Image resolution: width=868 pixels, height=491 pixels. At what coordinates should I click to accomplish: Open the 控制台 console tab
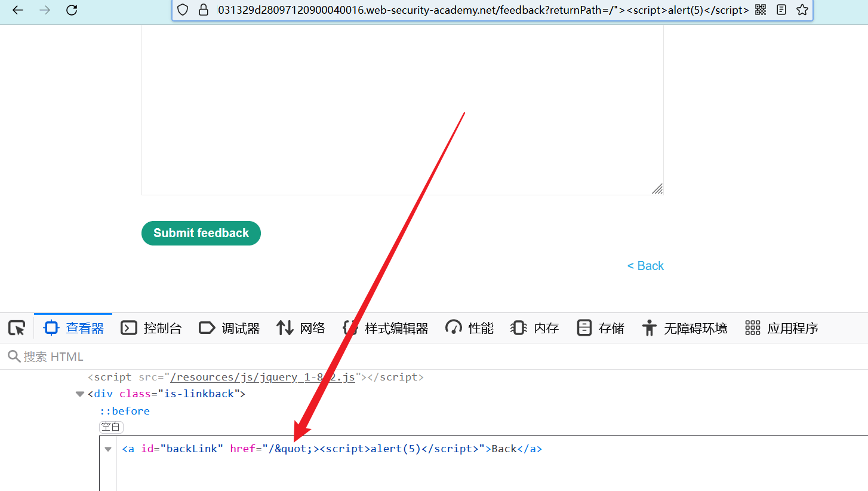coord(151,328)
